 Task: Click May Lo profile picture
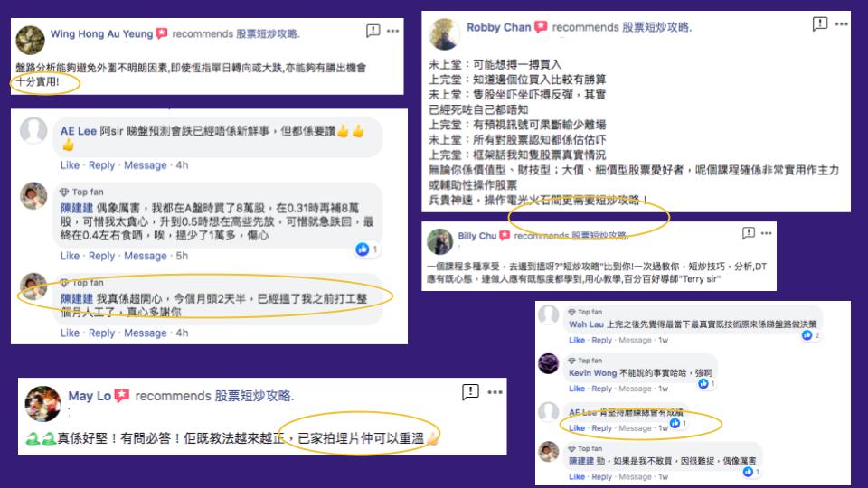click(42, 404)
